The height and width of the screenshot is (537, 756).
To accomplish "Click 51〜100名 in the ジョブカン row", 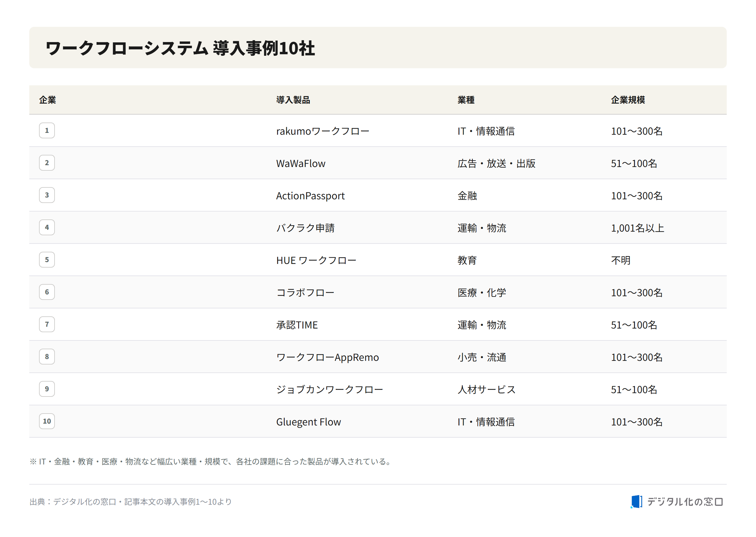I will [634, 389].
